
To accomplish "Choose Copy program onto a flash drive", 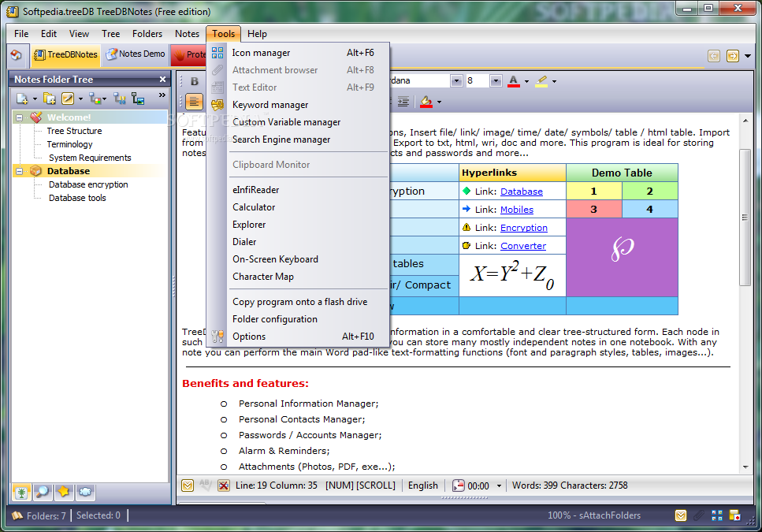I will 300,302.
